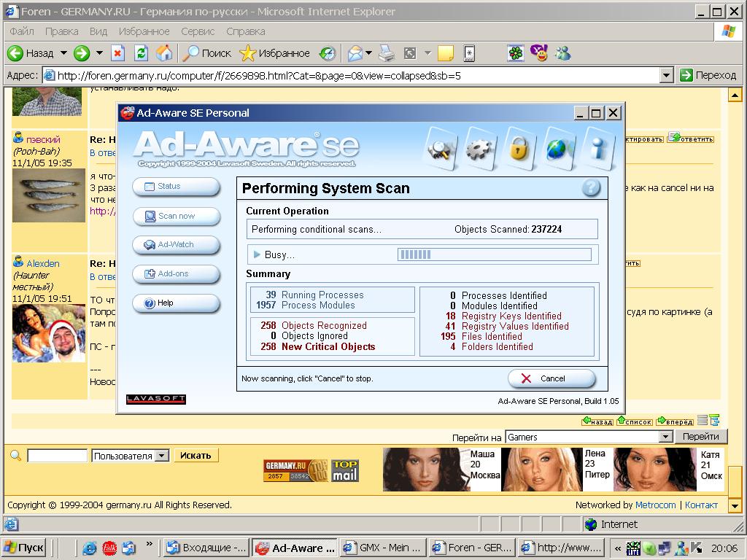
Task: Open the Поиск search toolbar button
Action: [207, 53]
